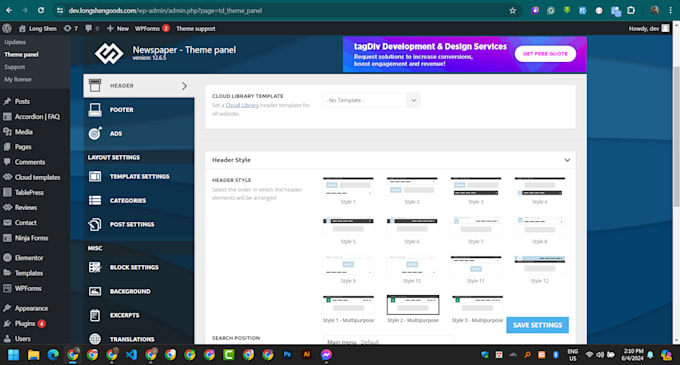The image size is (680, 365).
Task: Go back in browser history
Action: 9,10
